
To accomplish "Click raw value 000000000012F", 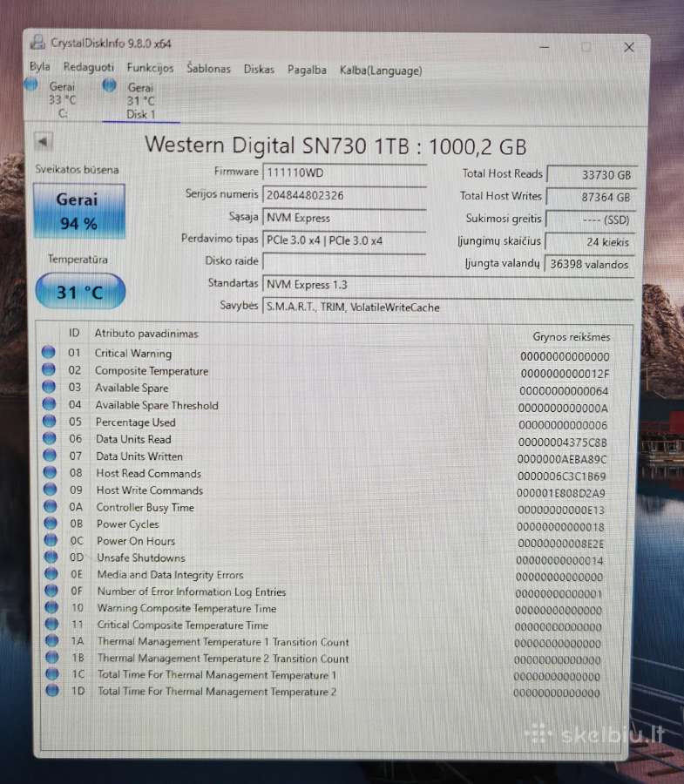I will [x=565, y=374].
